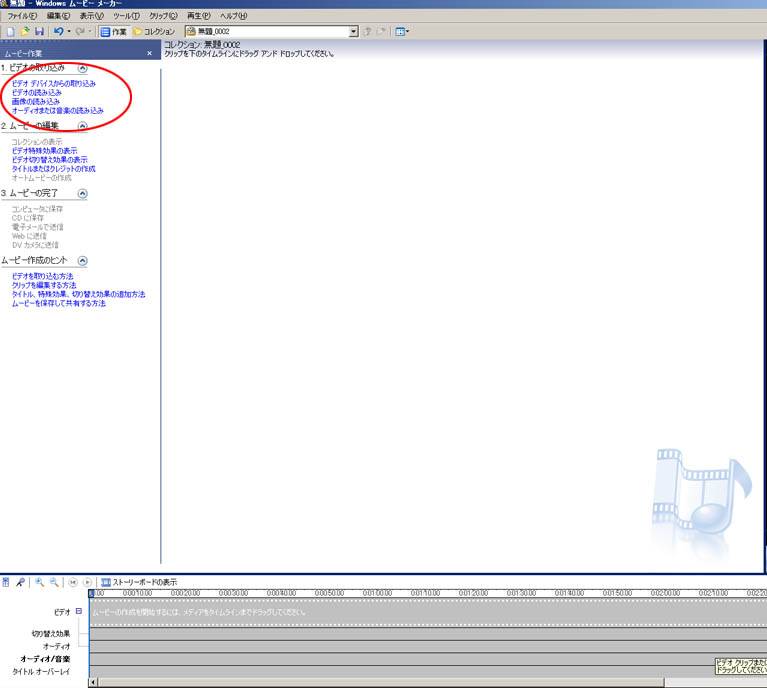Open the 再生(P) menu
This screenshot has width=767, height=688.
(x=199, y=16)
